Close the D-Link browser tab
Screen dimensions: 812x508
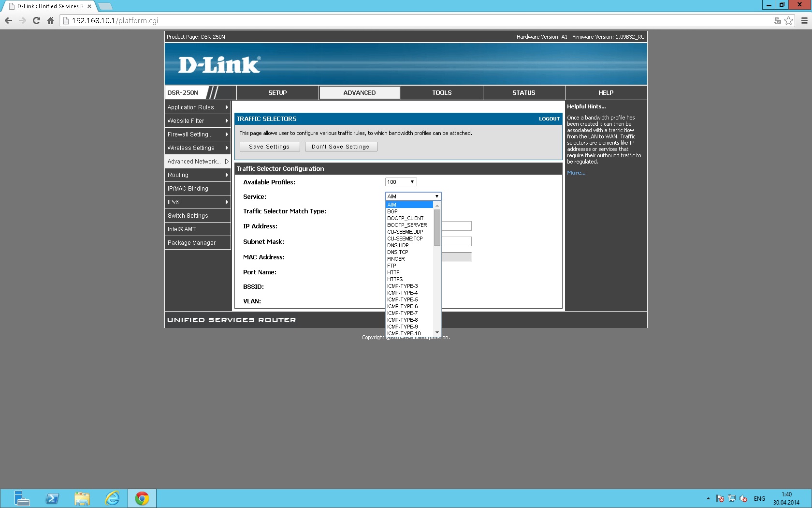(x=89, y=6)
